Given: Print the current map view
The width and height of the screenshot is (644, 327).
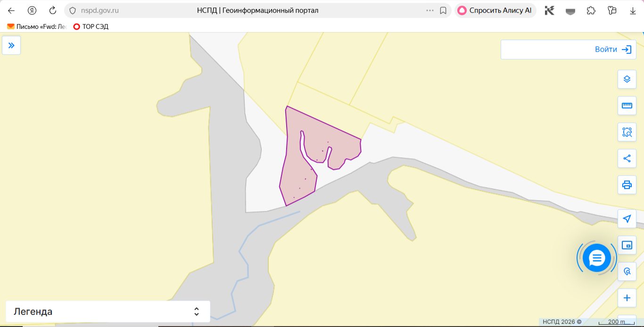Looking at the screenshot, I should 627,185.
